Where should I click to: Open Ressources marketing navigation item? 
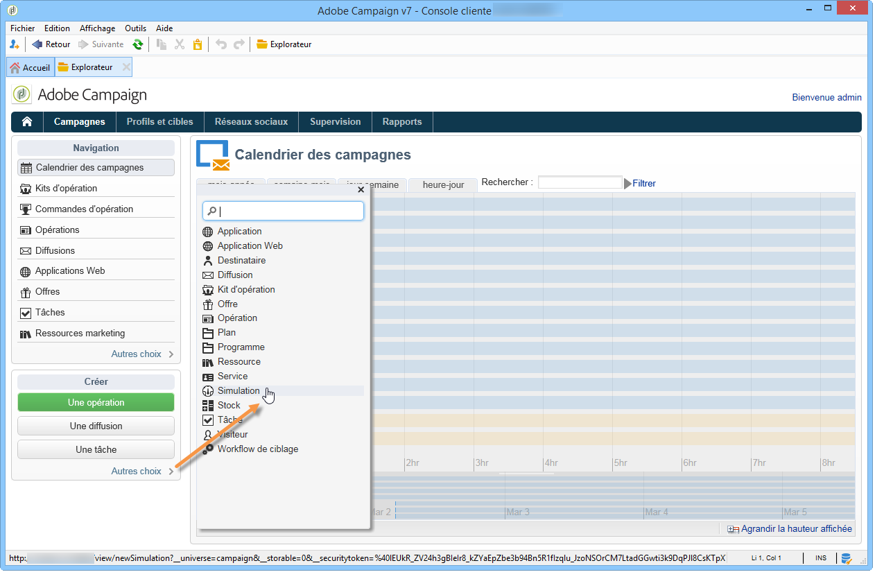tap(80, 334)
